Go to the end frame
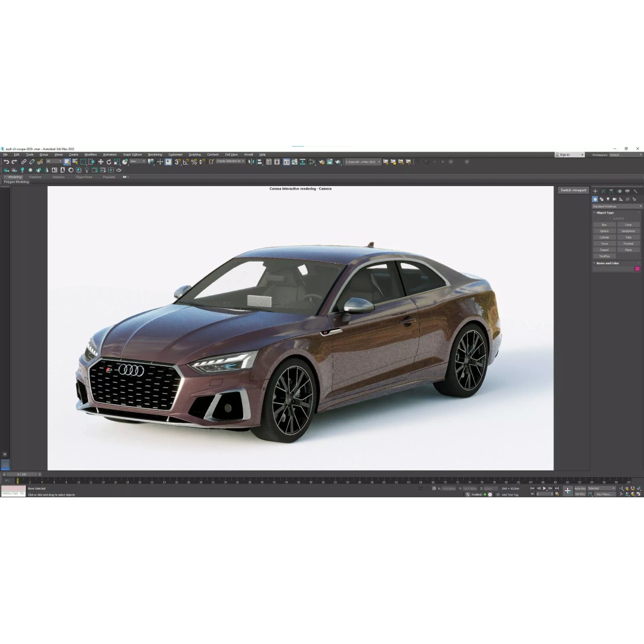The width and height of the screenshot is (644, 644). point(557,488)
